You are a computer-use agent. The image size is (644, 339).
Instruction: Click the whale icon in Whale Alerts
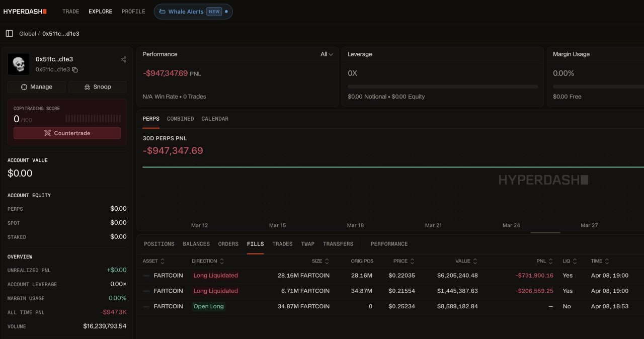tap(163, 12)
